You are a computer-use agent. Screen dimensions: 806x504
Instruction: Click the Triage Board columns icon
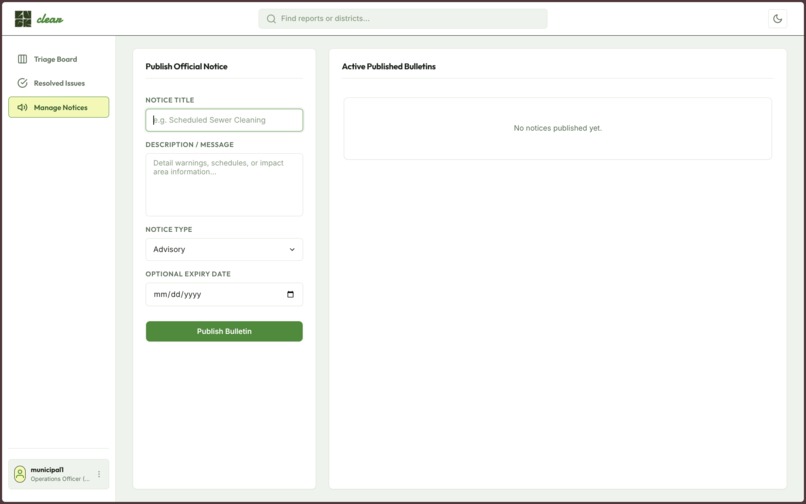pyautogui.click(x=23, y=59)
